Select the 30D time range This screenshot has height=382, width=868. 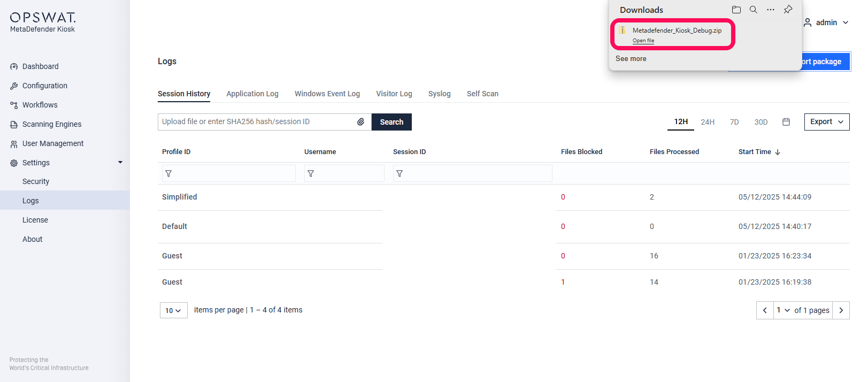(x=761, y=122)
